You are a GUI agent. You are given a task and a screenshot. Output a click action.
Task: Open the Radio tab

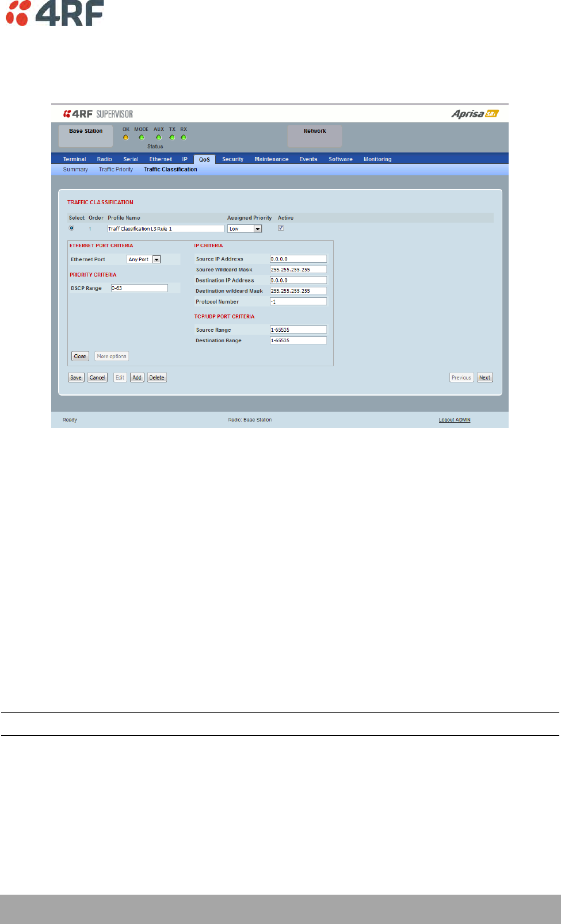[x=105, y=159]
